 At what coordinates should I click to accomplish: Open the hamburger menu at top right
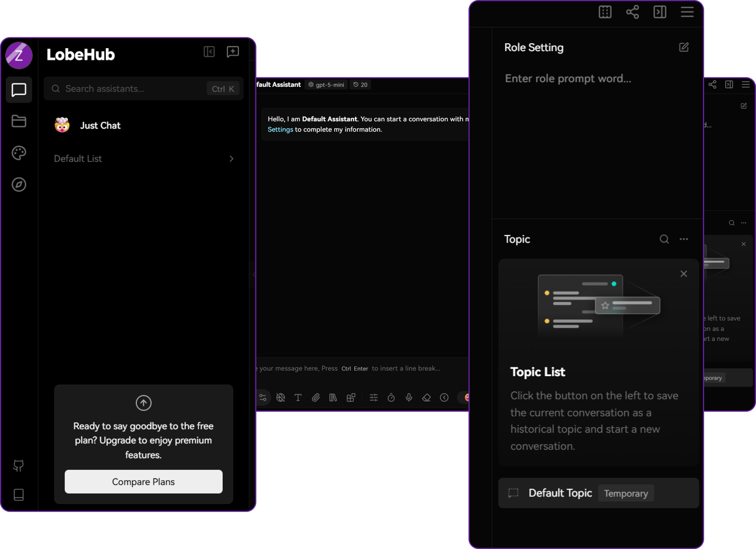[687, 12]
